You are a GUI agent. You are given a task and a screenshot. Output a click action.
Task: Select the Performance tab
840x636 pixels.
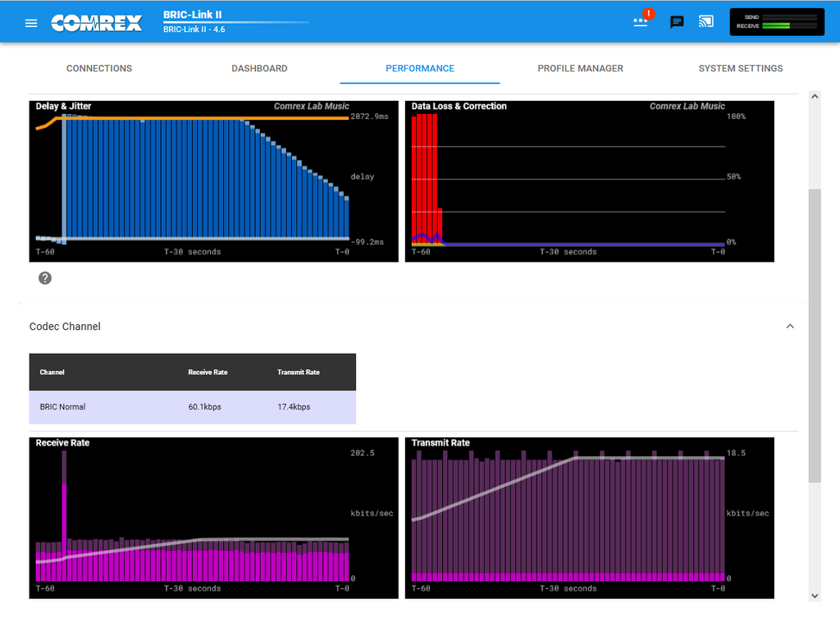(x=420, y=69)
